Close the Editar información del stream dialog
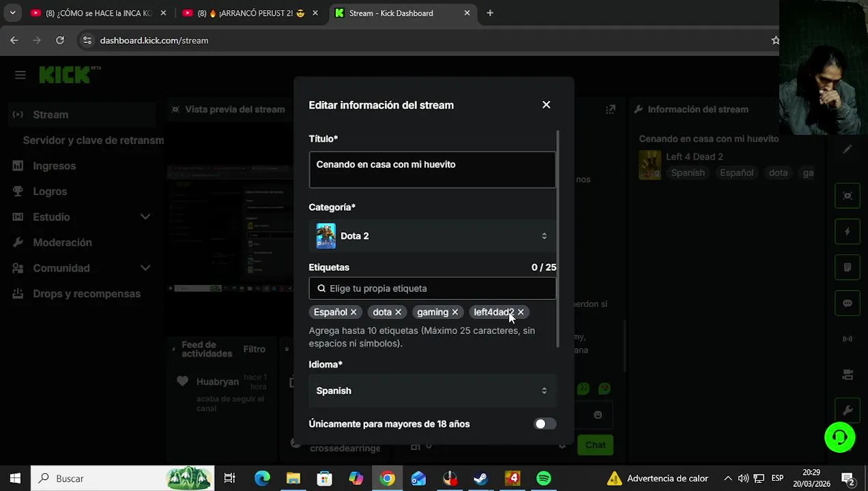This screenshot has width=868, height=491. pos(546,105)
